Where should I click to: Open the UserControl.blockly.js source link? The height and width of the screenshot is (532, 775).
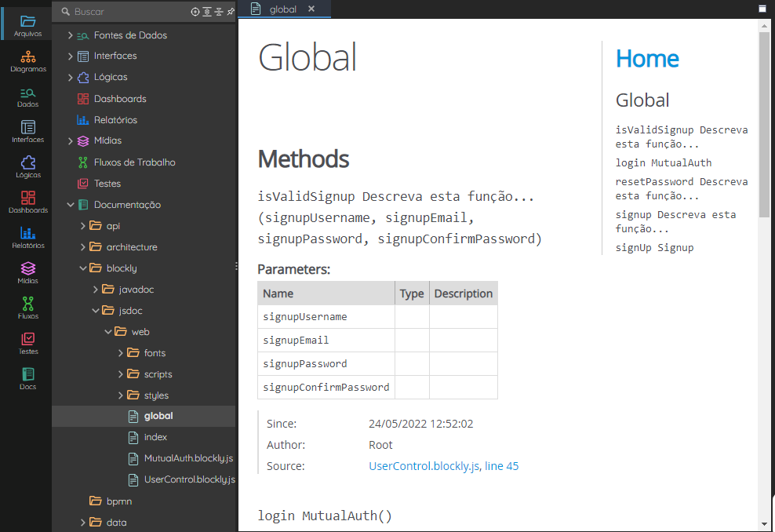(424, 466)
